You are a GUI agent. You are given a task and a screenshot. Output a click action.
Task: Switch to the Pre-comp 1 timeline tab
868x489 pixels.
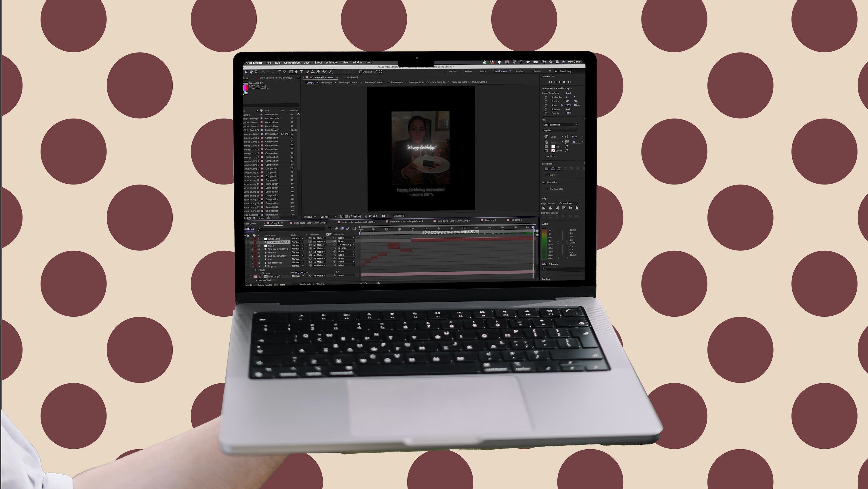[x=490, y=220]
